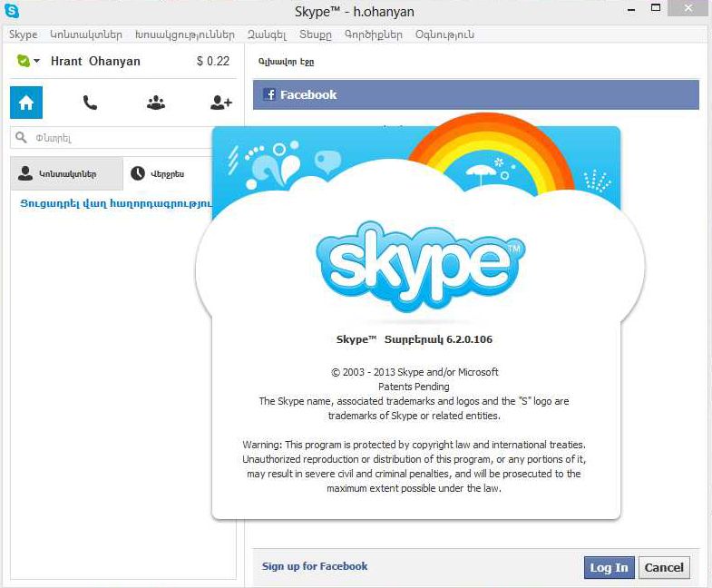Image resolution: width=712 pixels, height=588 pixels.
Task: Open the phone dial pad icon
Action: [x=90, y=103]
